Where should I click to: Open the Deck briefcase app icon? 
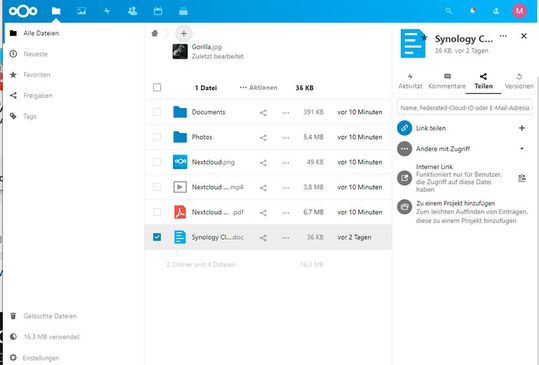pyautogui.click(x=183, y=11)
